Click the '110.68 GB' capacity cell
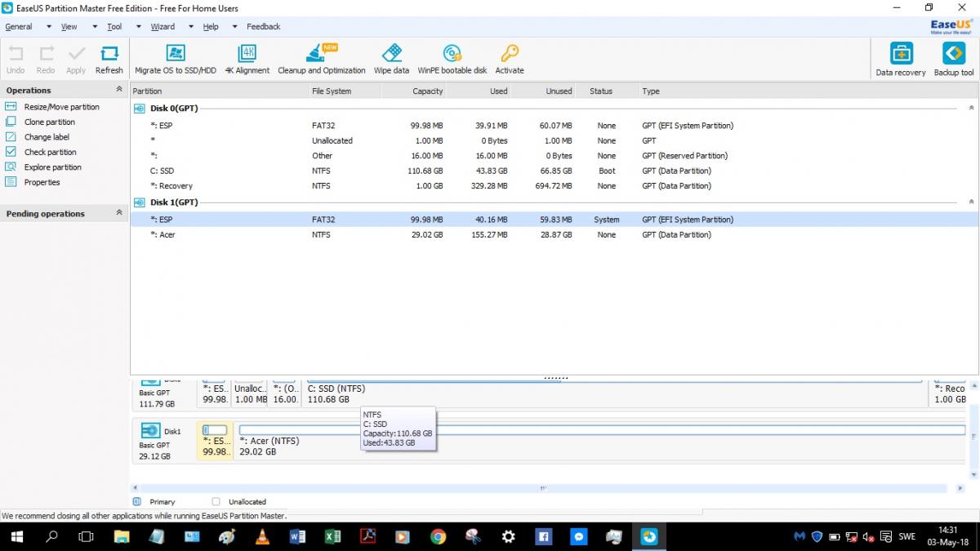 tap(425, 171)
